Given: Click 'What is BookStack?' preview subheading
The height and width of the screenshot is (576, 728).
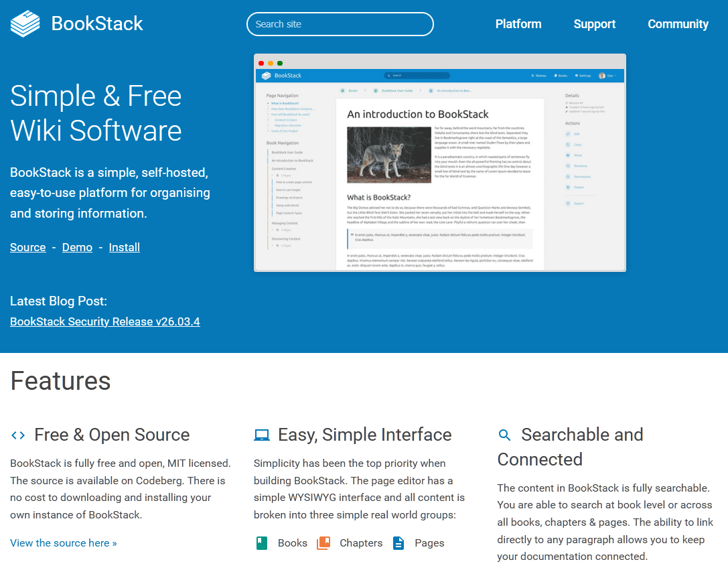Looking at the screenshot, I should point(379,198).
